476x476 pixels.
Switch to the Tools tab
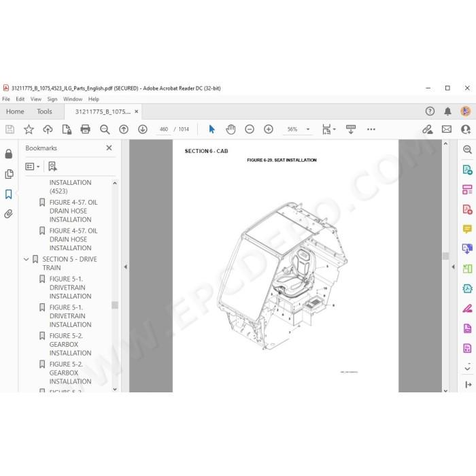[x=44, y=112]
